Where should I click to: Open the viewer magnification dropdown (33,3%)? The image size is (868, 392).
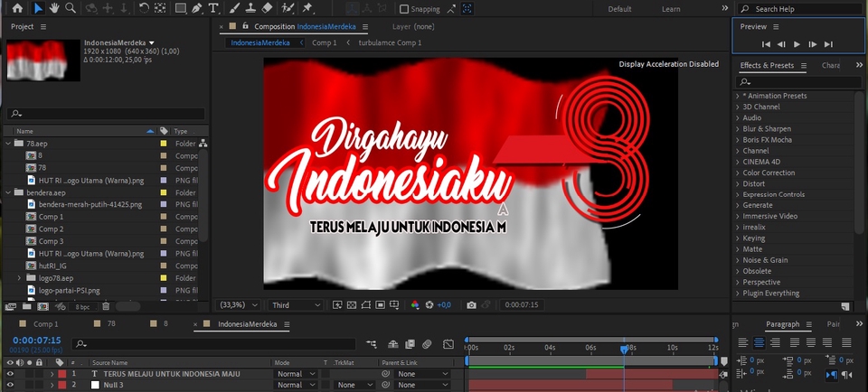click(239, 304)
